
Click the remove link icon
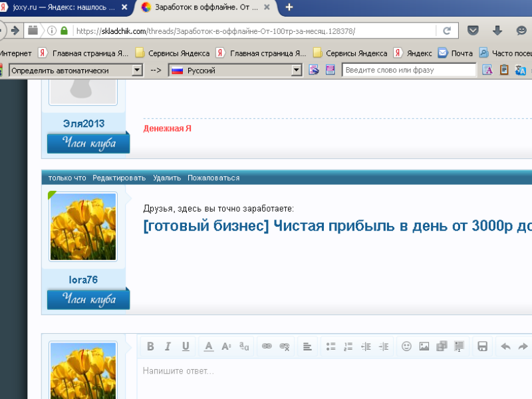coord(285,346)
